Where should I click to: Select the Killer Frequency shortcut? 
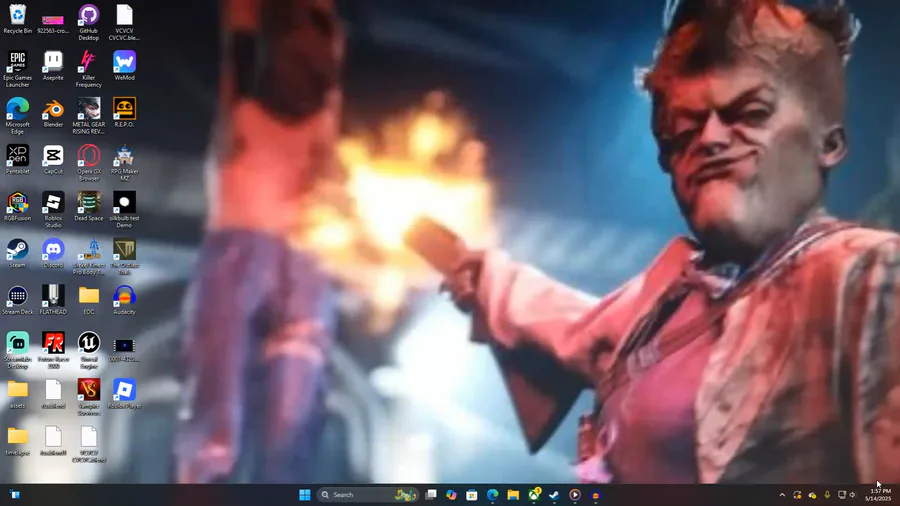[88, 69]
